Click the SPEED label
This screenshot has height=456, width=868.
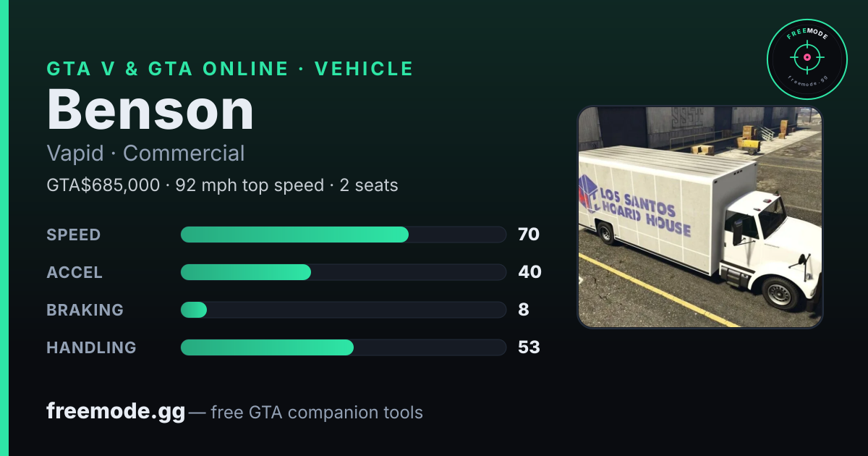[74, 235]
